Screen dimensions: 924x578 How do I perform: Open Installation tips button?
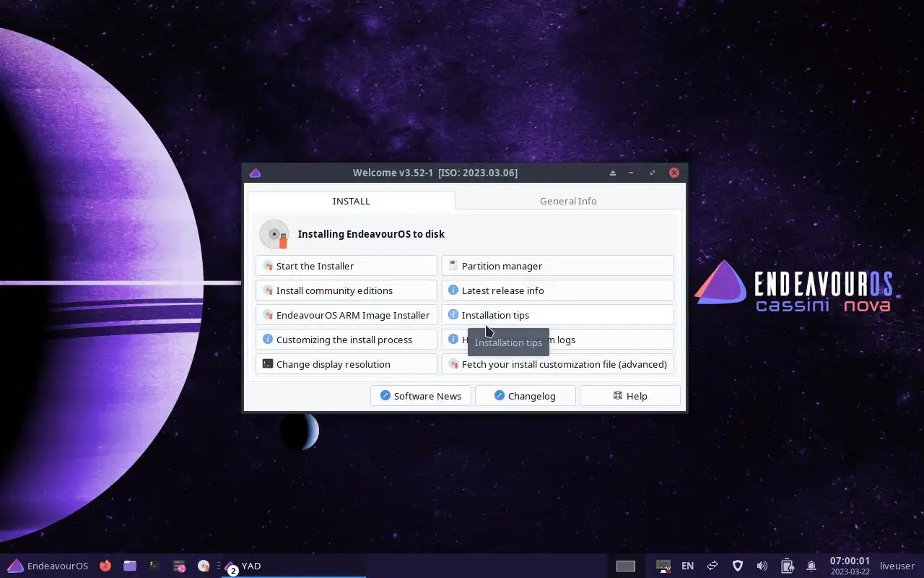point(557,315)
